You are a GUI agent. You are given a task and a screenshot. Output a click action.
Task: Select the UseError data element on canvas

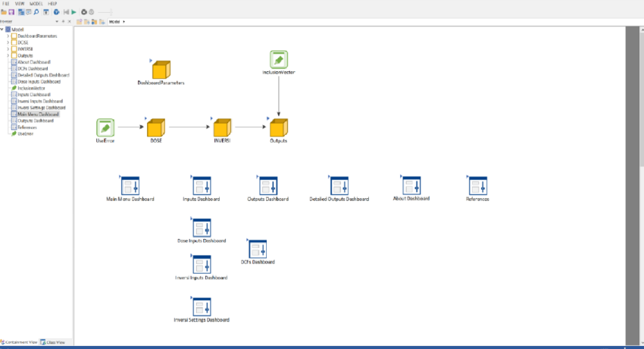[105, 127]
